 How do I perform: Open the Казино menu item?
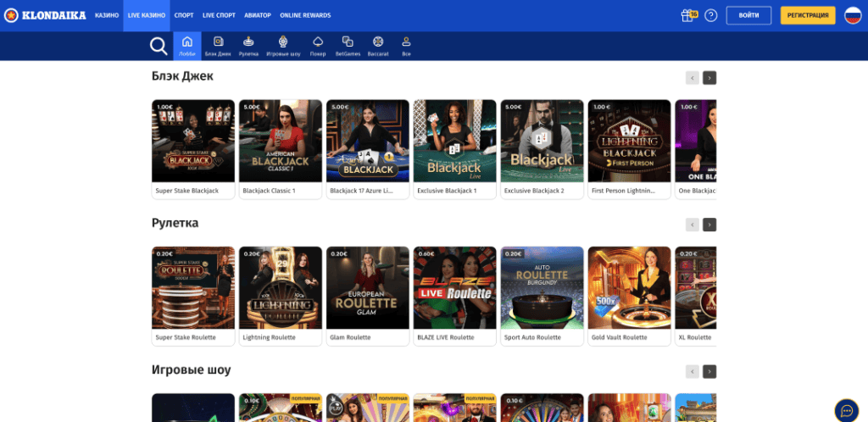(107, 15)
